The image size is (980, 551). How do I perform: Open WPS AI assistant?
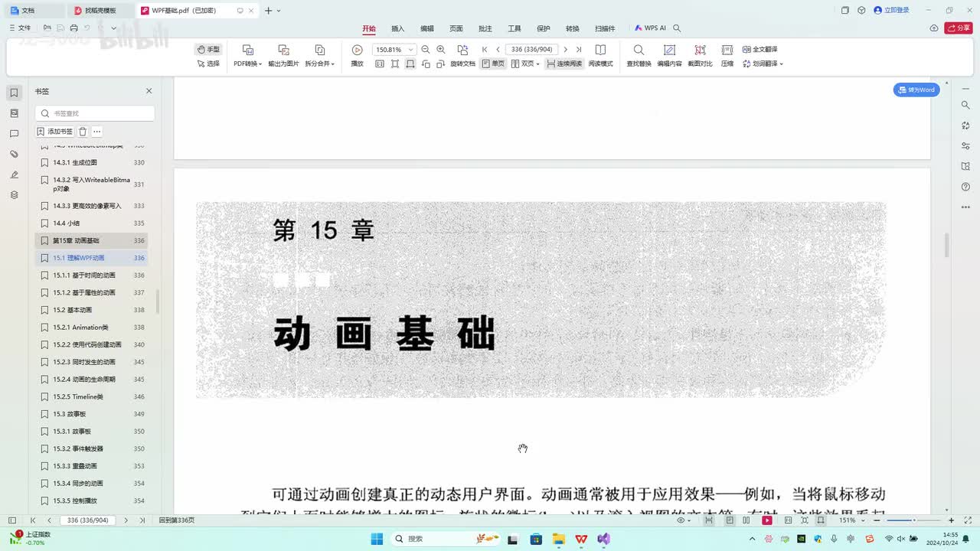click(651, 28)
